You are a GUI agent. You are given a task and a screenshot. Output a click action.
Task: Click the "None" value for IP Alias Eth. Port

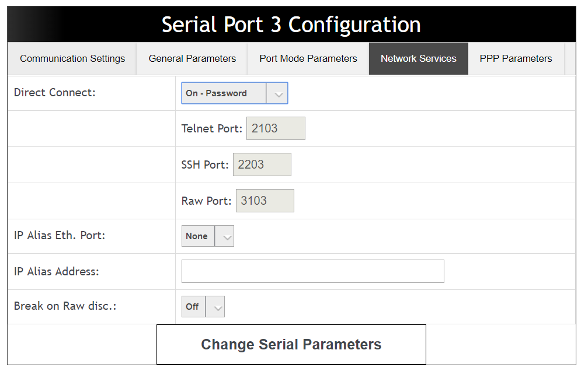[x=198, y=236]
